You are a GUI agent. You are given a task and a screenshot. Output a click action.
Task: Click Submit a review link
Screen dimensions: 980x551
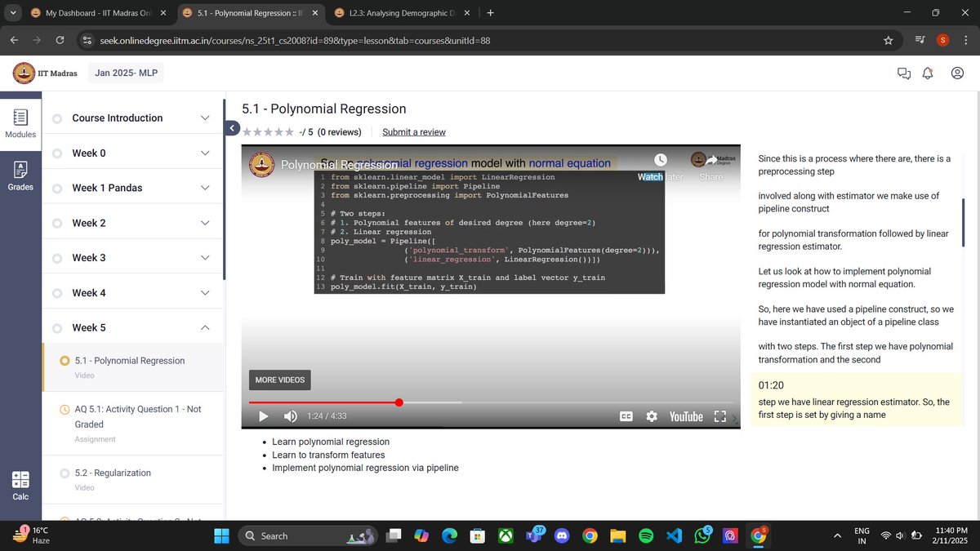point(413,131)
